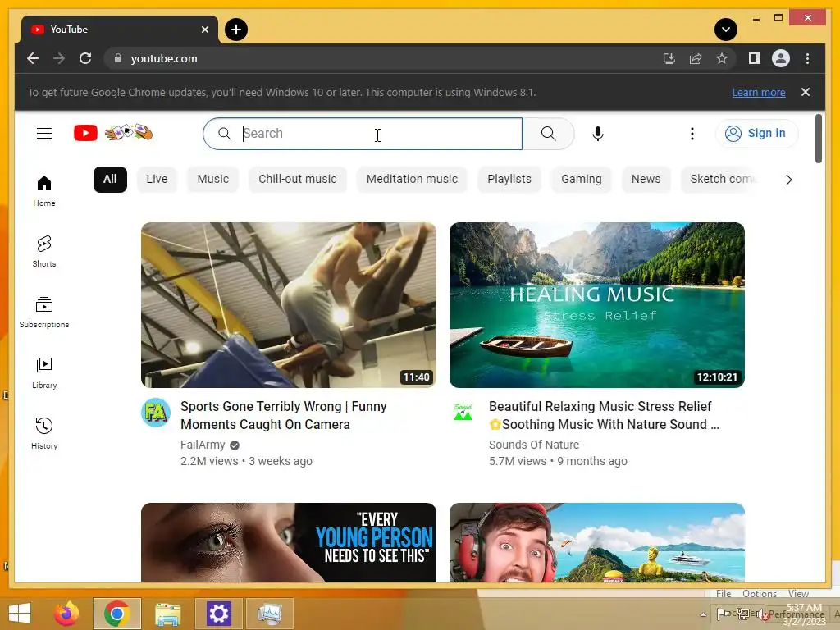Open Subscriptions in the sidebar
Screen dimensions: 840x630
[44, 313]
